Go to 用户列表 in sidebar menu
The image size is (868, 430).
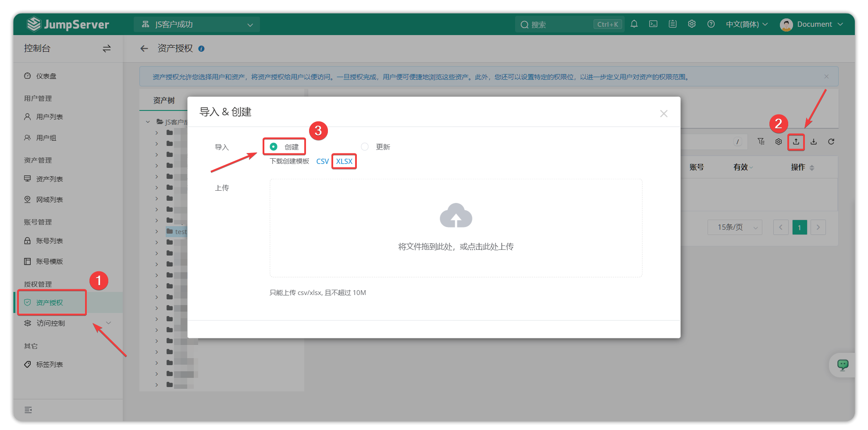(50, 117)
